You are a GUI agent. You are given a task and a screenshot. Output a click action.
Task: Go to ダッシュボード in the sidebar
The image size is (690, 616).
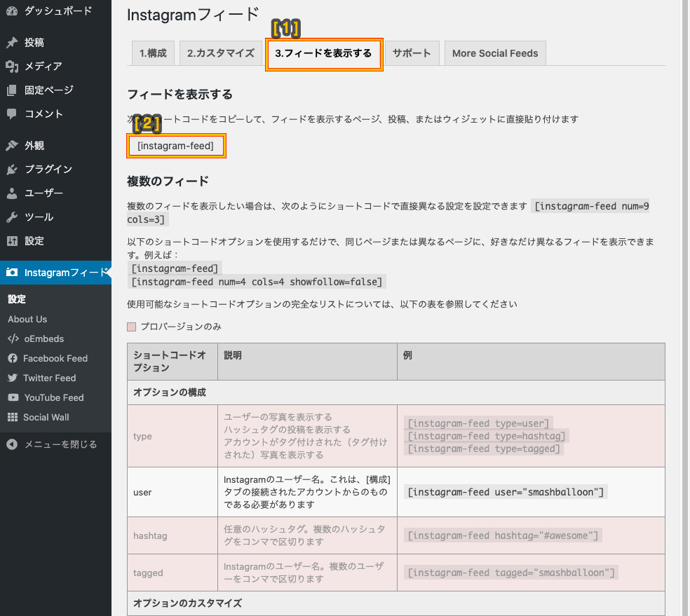click(55, 11)
